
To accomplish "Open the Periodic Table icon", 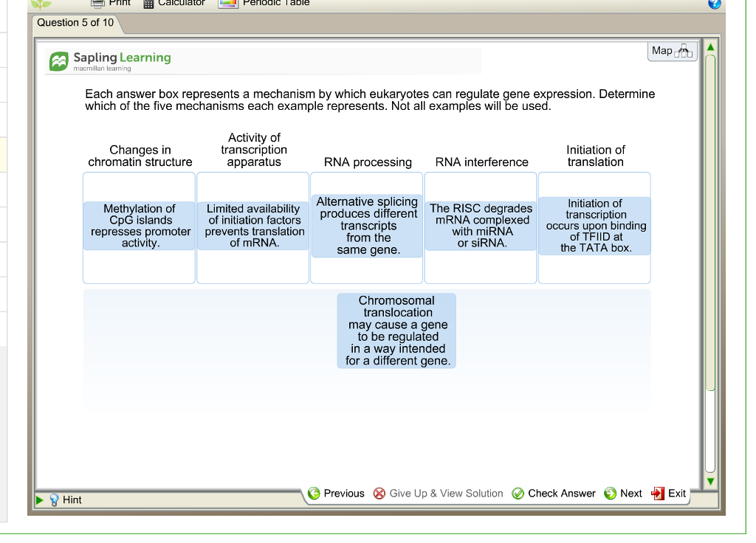I will (x=228, y=4).
